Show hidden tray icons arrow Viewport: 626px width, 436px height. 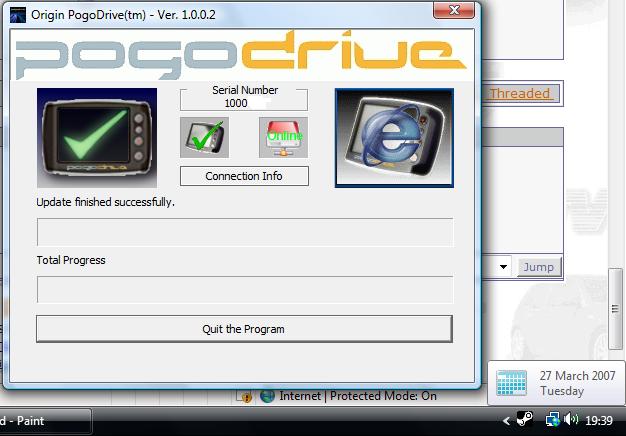pyautogui.click(x=506, y=420)
